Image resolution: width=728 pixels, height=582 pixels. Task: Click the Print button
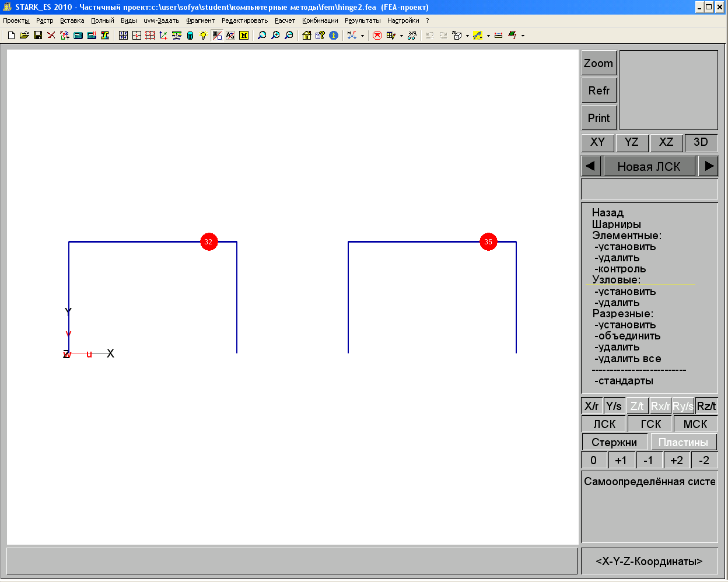click(598, 118)
